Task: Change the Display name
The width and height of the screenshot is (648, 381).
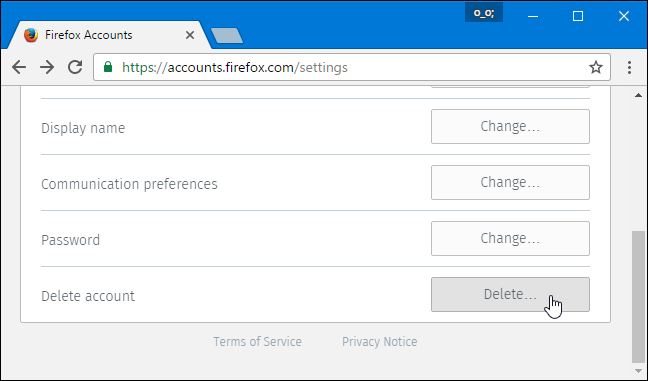Action: (x=510, y=126)
